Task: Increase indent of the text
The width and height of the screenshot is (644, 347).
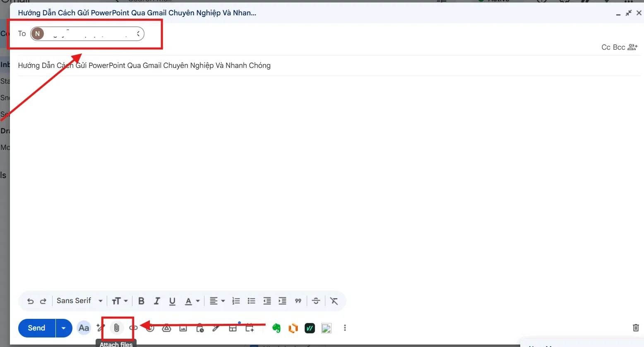Action: (x=282, y=301)
